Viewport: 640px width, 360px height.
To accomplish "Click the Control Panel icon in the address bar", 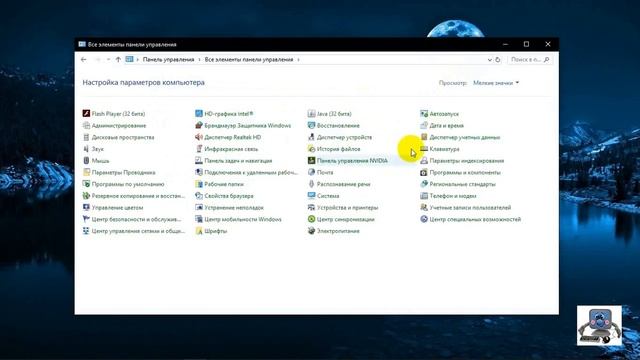I will click(129, 60).
